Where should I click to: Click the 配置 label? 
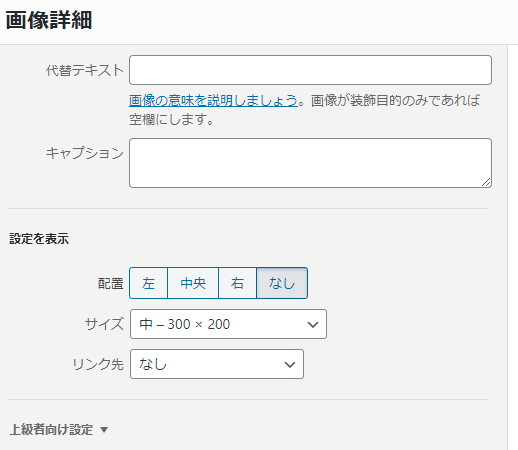click(x=111, y=284)
